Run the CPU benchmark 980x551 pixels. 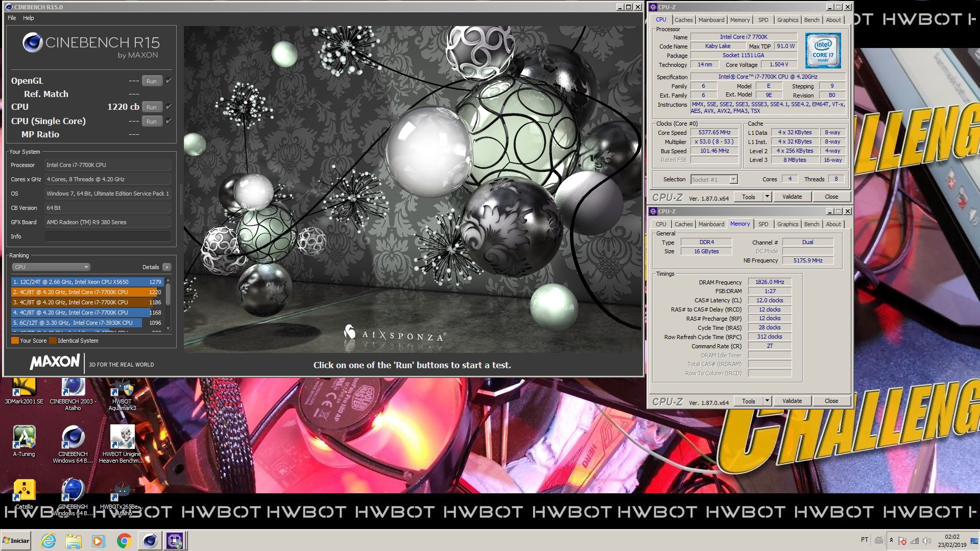click(x=152, y=107)
